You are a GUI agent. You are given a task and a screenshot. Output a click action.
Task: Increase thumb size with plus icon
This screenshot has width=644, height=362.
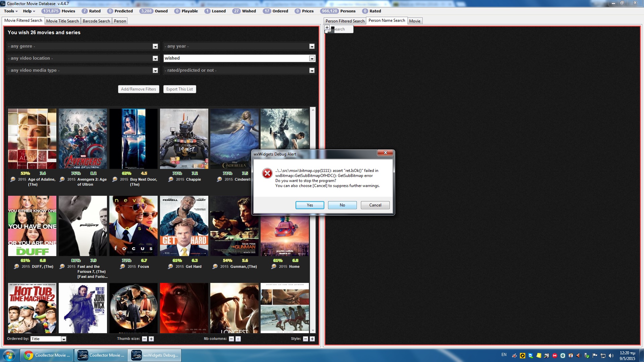coord(151,339)
